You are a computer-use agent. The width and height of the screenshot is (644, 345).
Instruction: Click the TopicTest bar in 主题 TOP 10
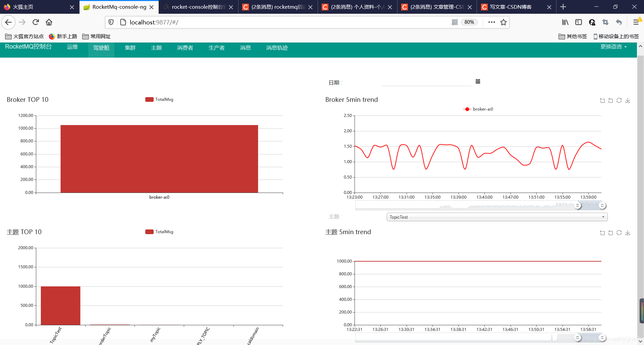[x=60, y=305]
